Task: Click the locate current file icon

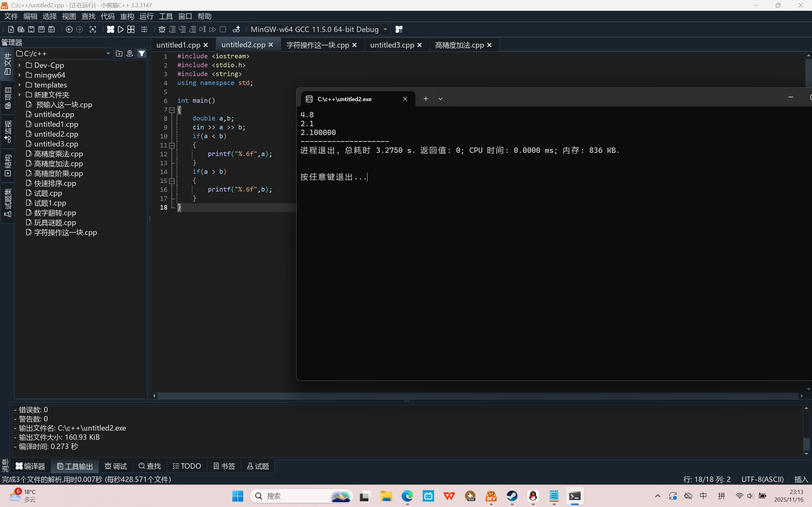Action: tap(129, 53)
